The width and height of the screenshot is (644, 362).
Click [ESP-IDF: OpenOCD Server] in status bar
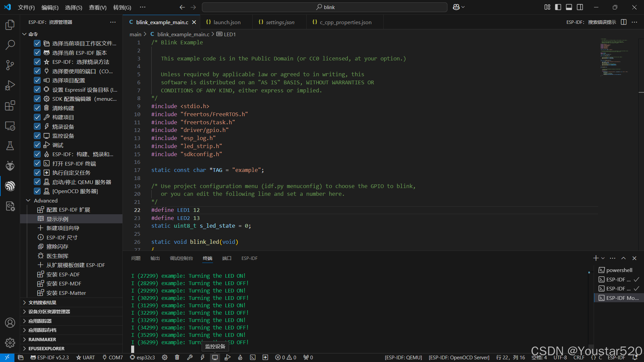click(459, 357)
